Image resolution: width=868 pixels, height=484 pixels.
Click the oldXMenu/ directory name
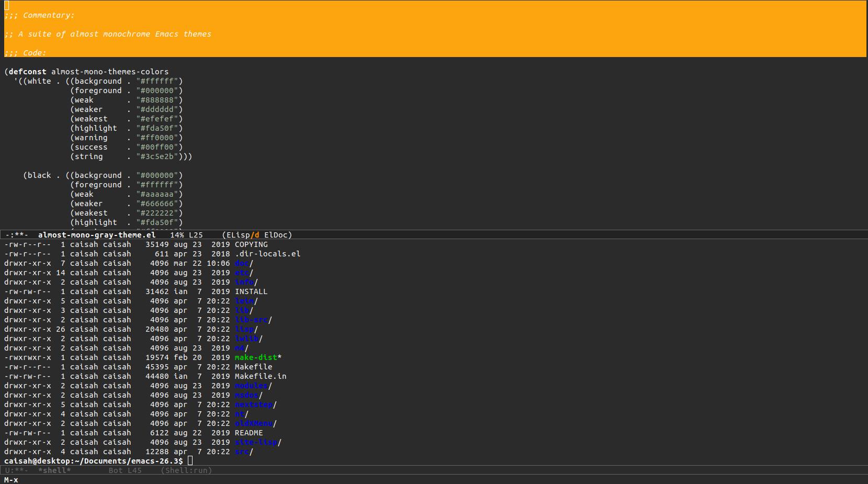coord(255,423)
